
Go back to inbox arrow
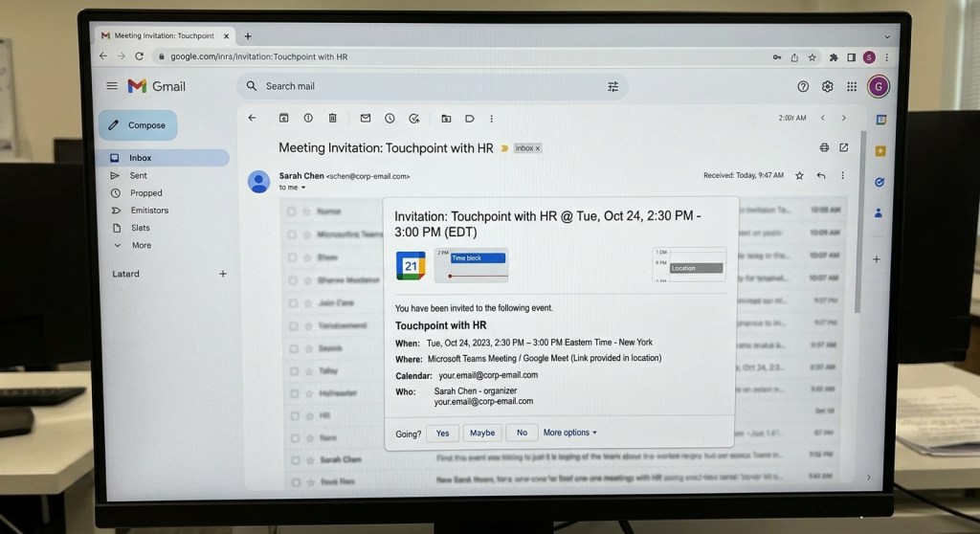coord(252,118)
